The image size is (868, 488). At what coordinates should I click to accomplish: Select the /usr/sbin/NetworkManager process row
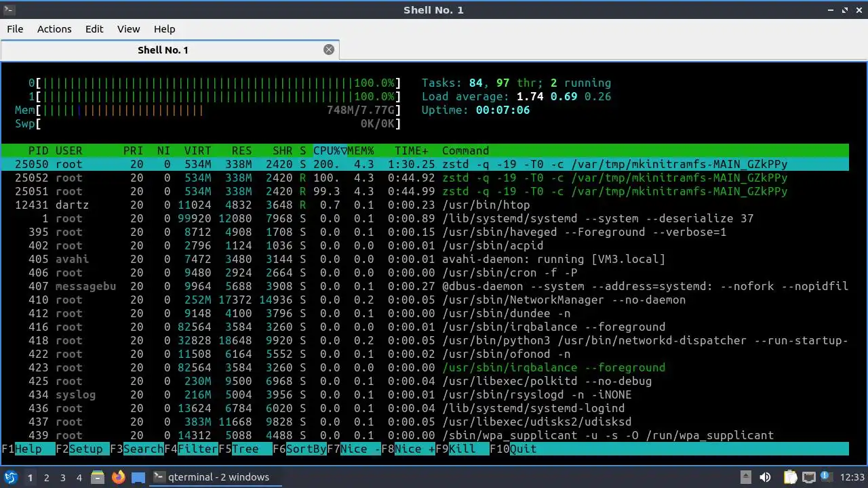425,300
